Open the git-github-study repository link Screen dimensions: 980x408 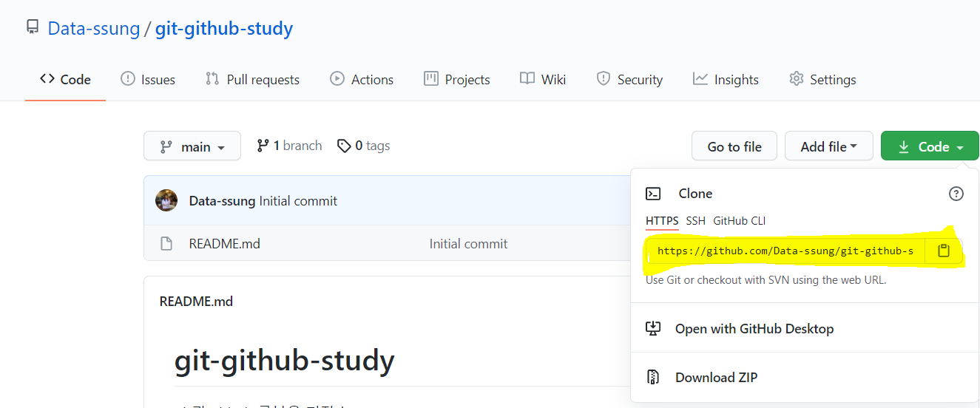coord(224,28)
